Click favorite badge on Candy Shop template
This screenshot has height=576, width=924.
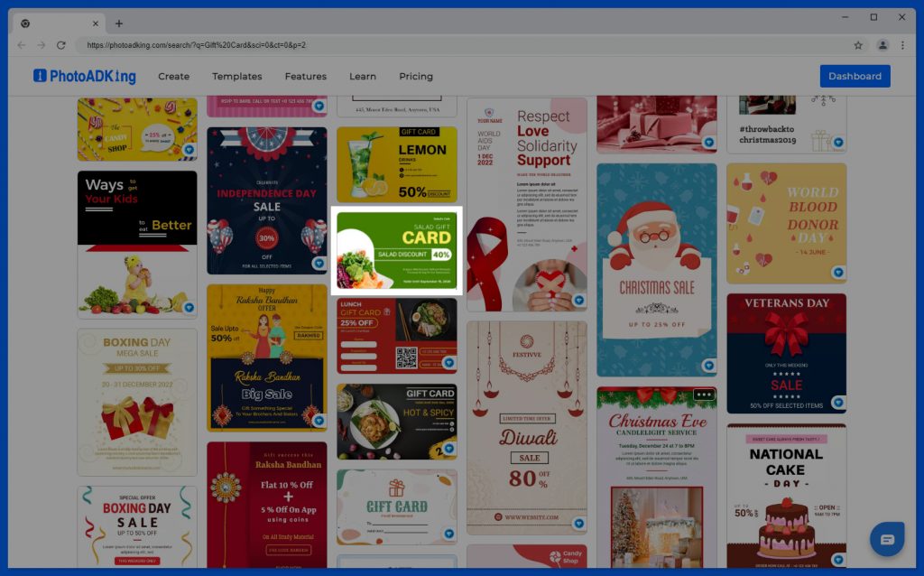click(189, 150)
